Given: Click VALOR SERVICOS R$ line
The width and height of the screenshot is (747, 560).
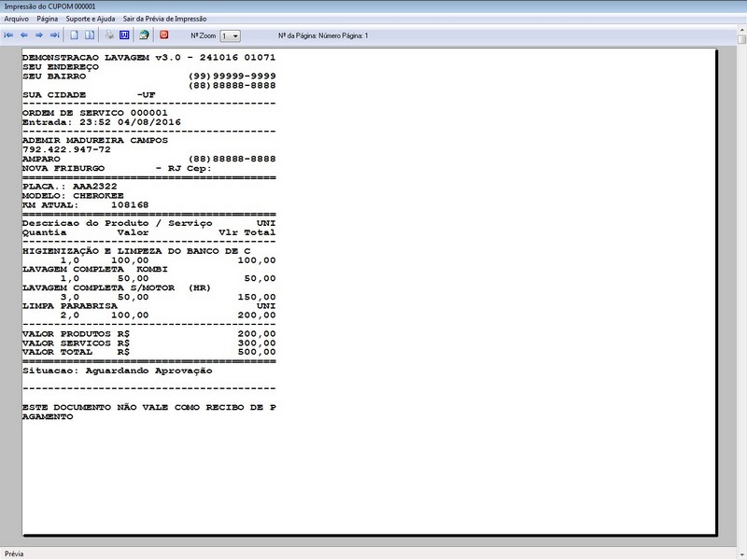Looking at the screenshot, I should [149, 343].
